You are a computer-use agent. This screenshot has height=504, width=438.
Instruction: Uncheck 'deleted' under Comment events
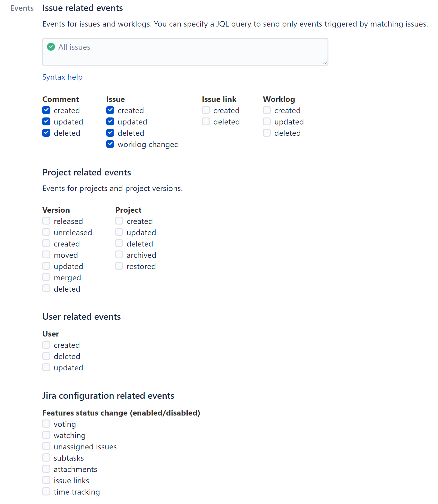(46, 133)
